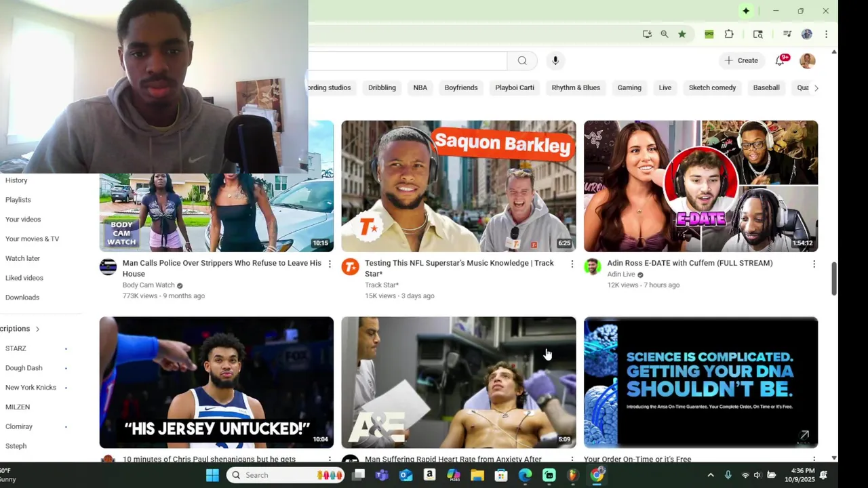Select the Rhythm & Blues filter chip
Viewport: 868px width, 488px height.
tap(576, 87)
